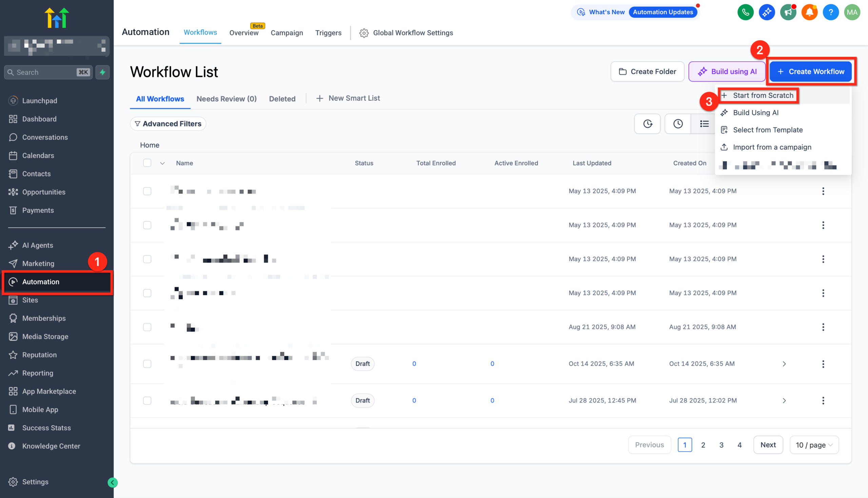Open the phone dialer icon
Screen dimensions: 868x498
(x=745, y=12)
